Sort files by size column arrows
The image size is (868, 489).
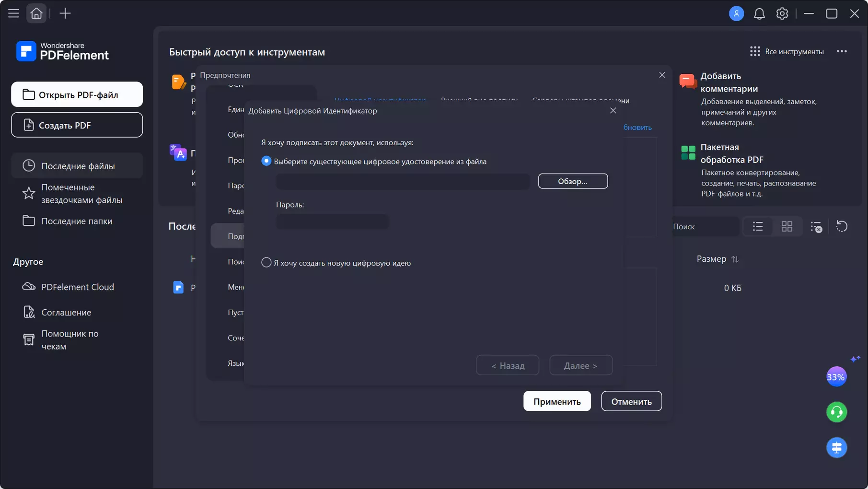click(735, 259)
